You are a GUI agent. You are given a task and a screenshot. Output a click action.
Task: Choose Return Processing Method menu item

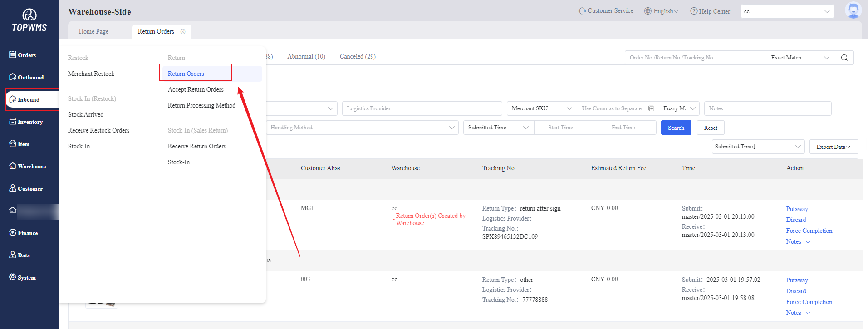pyautogui.click(x=201, y=106)
